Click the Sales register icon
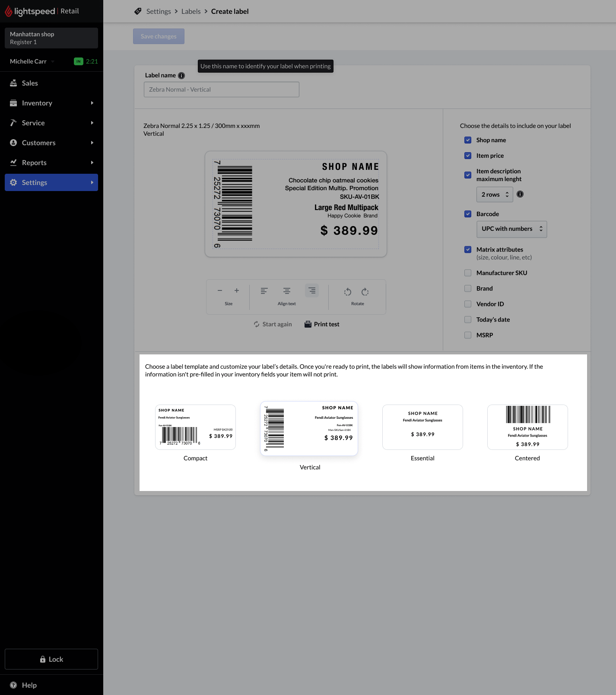Viewport: 616px width, 695px height. click(13, 83)
